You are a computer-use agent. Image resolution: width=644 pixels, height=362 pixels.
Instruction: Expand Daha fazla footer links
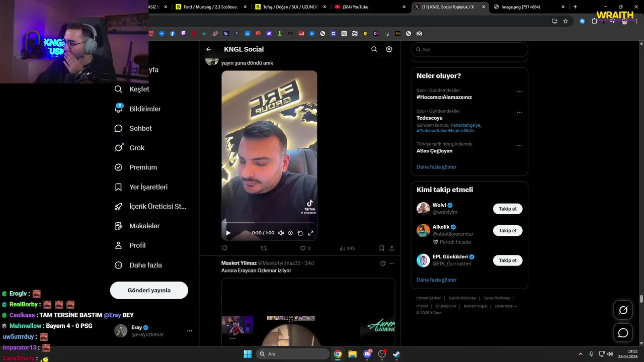point(506,306)
